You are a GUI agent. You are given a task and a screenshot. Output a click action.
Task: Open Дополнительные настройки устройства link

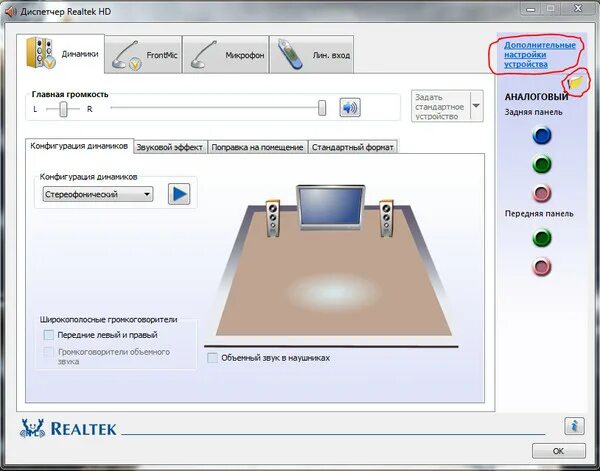540,55
